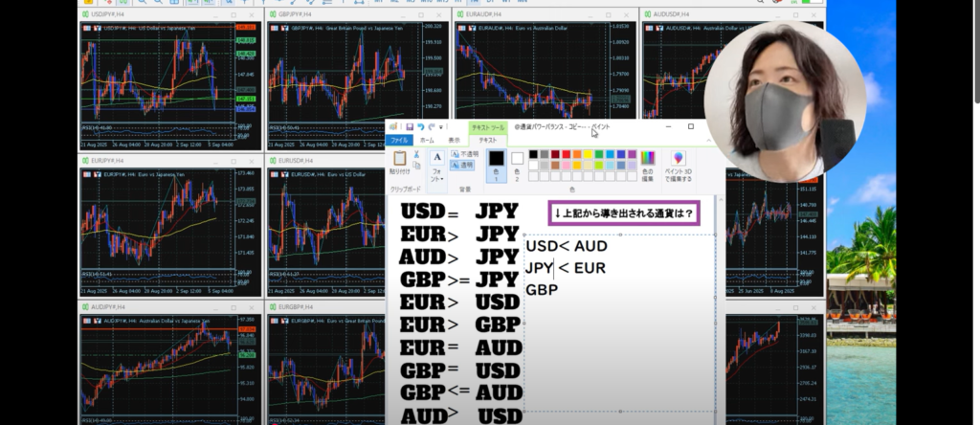Click ペイント 3D で編集する icon
The height and width of the screenshot is (425, 980).
[x=678, y=158]
